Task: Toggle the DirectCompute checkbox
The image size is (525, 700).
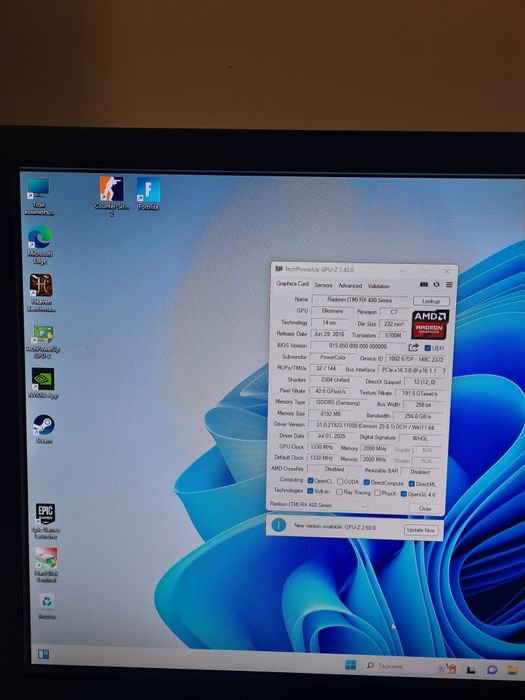Action: click(x=367, y=483)
